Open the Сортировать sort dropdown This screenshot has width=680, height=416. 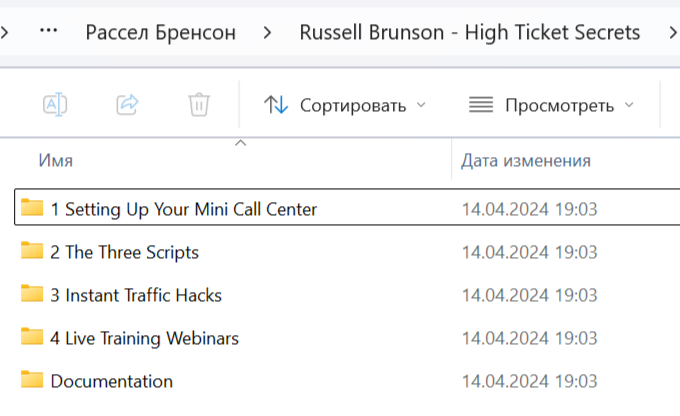345,105
